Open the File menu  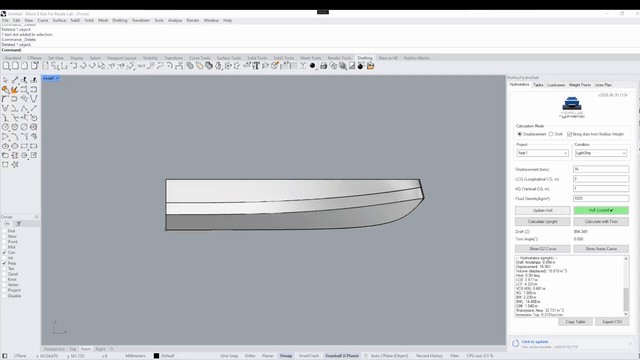click(x=5, y=20)
